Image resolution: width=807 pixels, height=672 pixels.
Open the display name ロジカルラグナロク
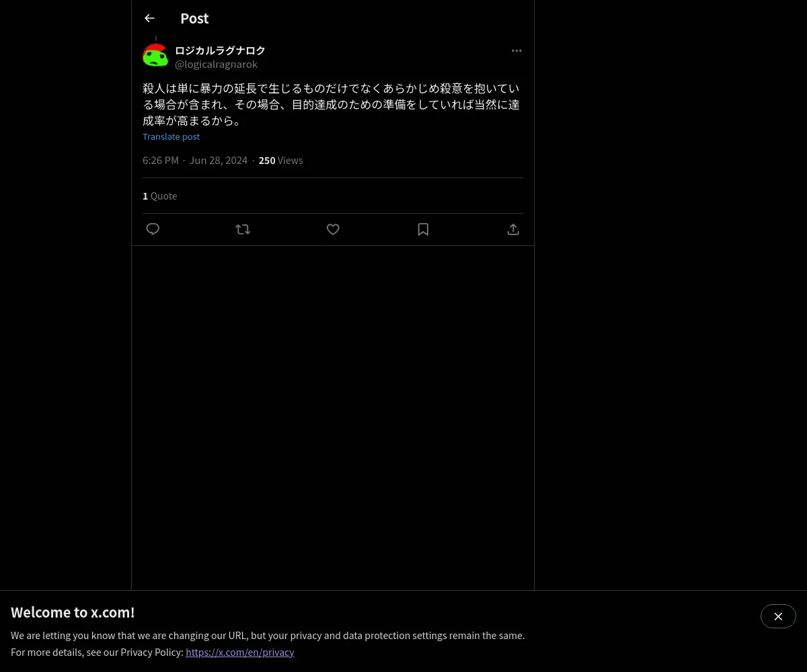(220, 50)
